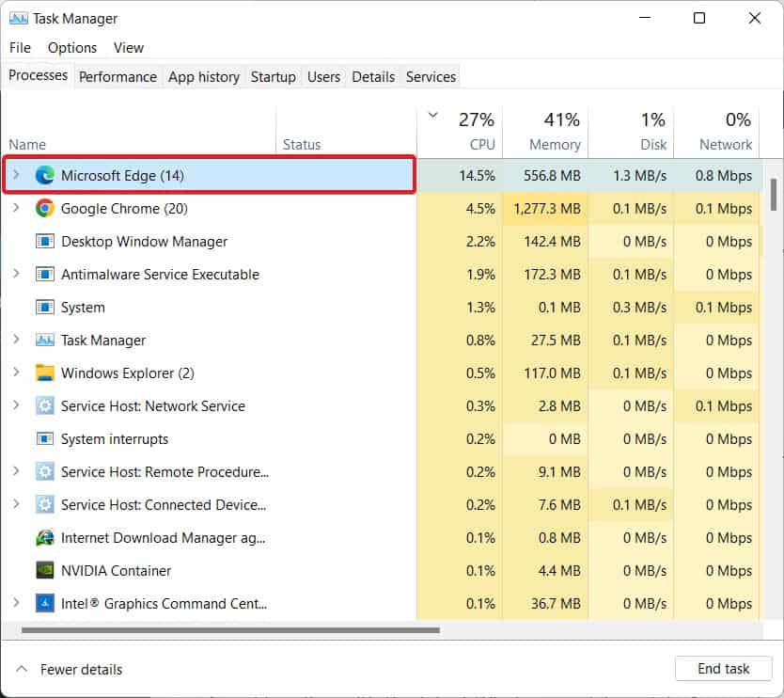The width and height of the screenshot is (784, 698).
Task: Expand the Google Chrome process group
Action: (16, 209)
